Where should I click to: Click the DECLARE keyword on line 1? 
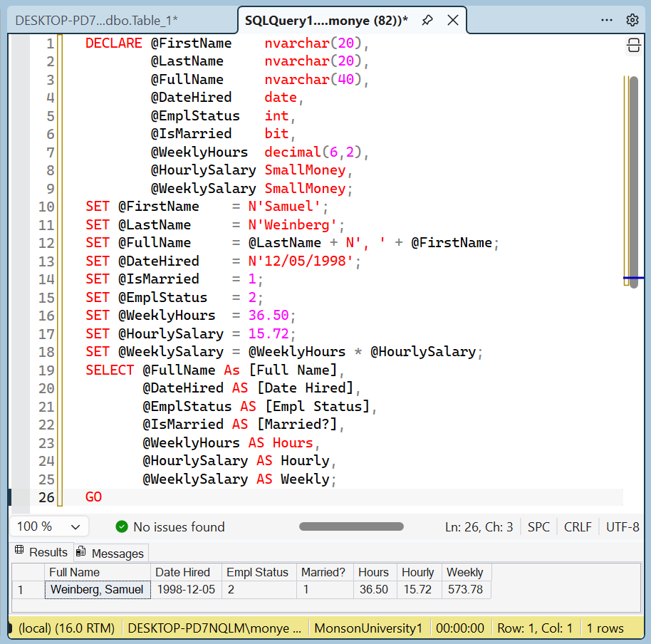point(113,43)
